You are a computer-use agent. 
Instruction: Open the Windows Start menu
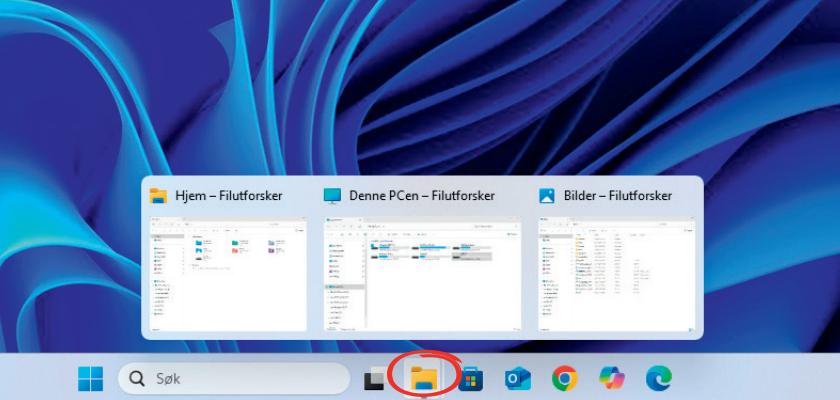pos(90,379)
